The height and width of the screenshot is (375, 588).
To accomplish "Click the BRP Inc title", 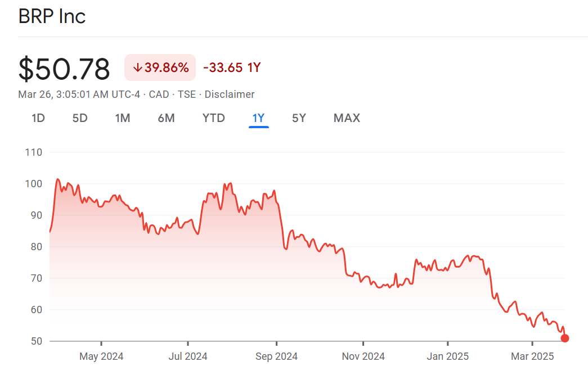I will click(x=52, y=16).
